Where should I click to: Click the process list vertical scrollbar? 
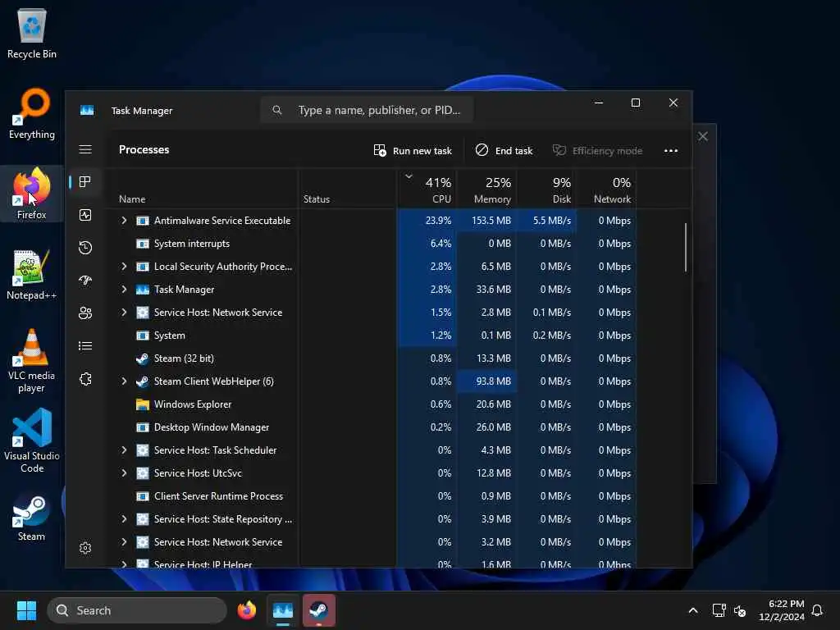click(685, 248)
